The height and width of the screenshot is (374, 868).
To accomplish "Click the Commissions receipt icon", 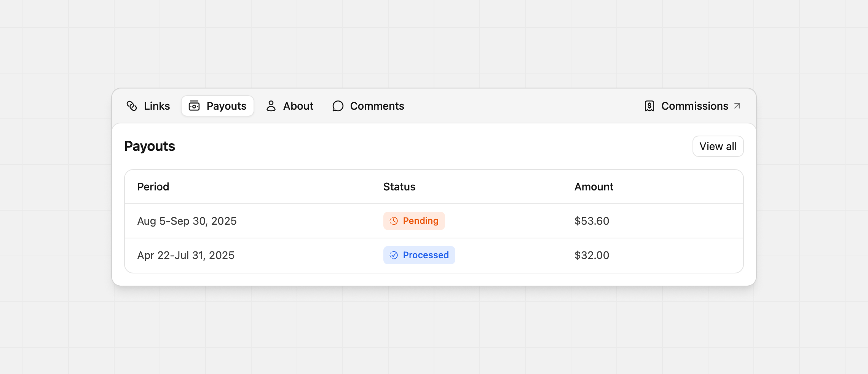I will [649, 106].
